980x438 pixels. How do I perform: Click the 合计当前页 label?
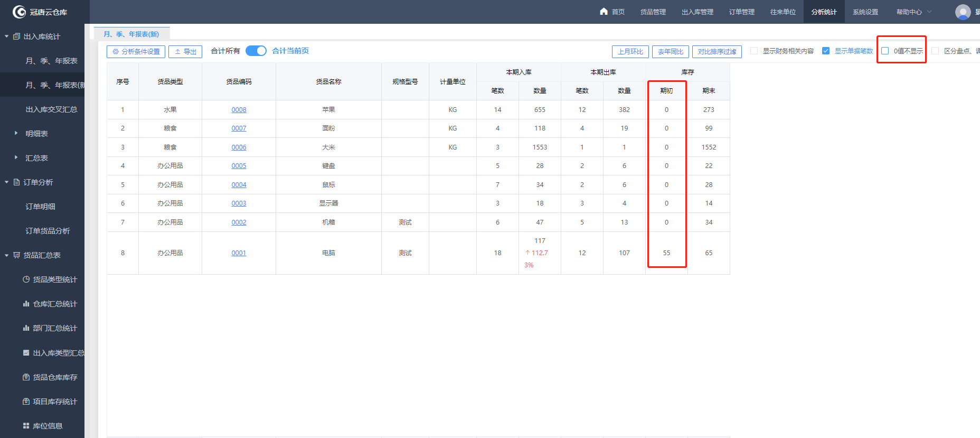point(290,51)
